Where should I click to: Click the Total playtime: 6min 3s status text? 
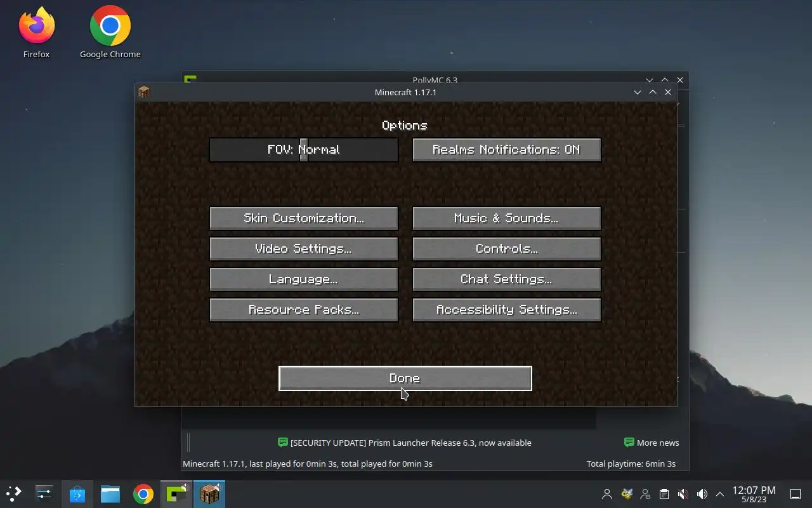pos(631,464)
